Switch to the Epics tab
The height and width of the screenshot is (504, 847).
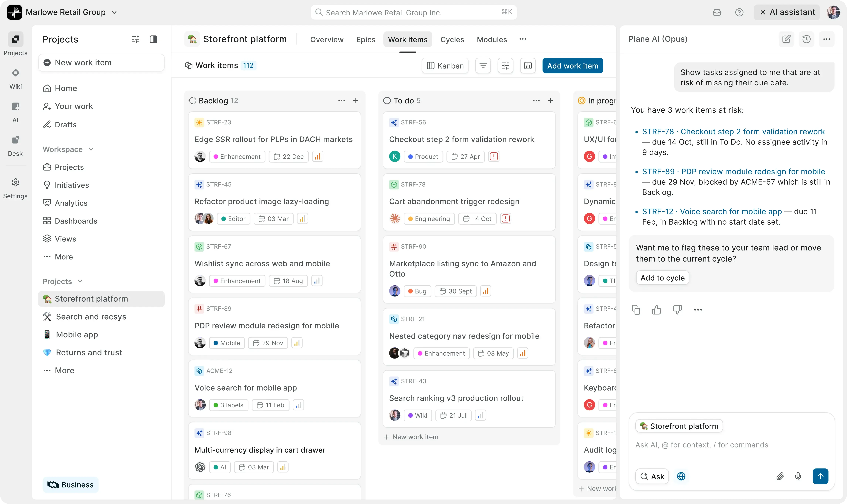(x=366, y=39)
